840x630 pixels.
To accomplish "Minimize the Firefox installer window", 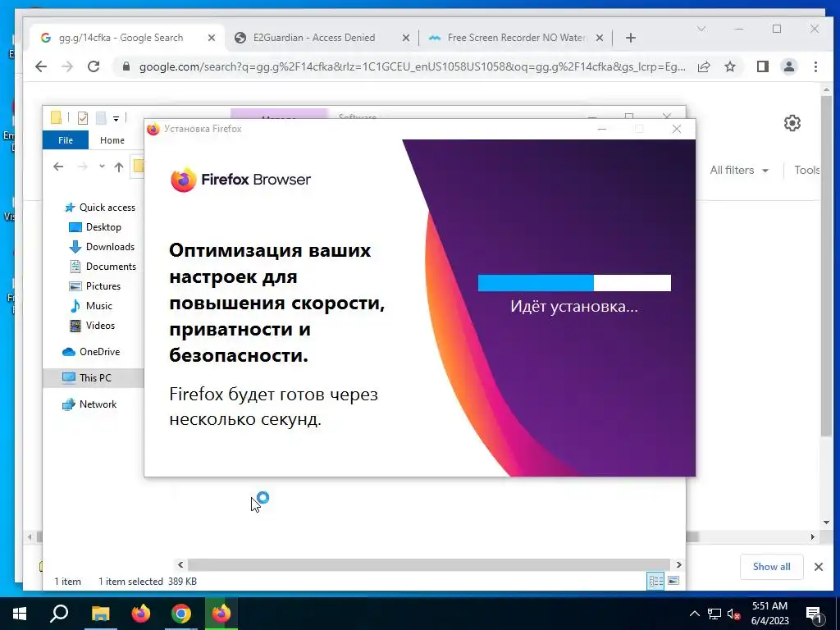I will (x=602, y=129).
